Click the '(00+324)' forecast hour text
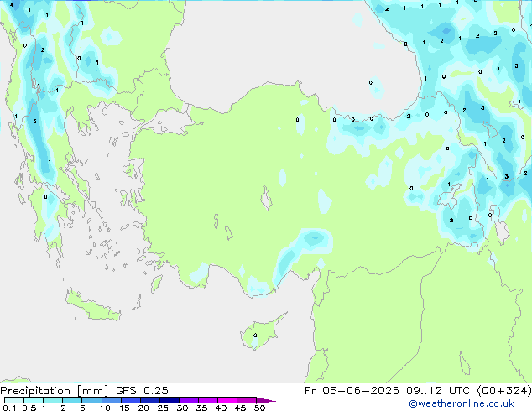Viewport: 532px width, 411px height. point(504,391)
